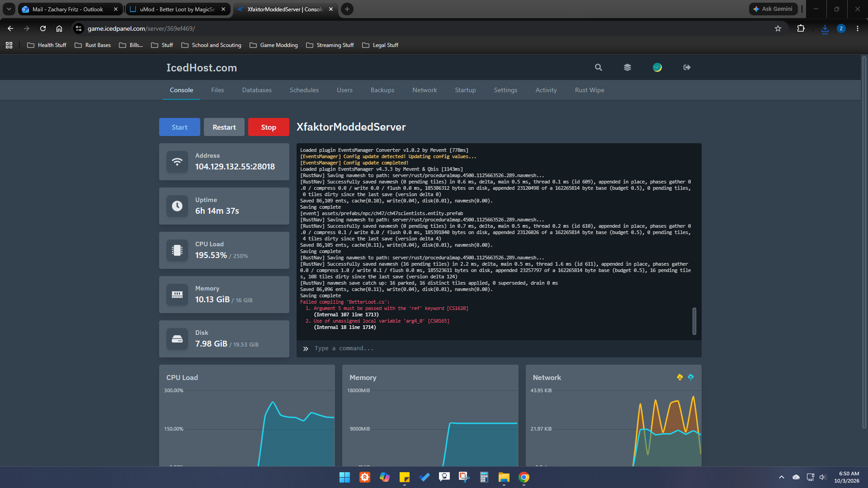Select the Rust Wipe tab
Viewport: 868px width, 488px height.
tap(590, 90)
